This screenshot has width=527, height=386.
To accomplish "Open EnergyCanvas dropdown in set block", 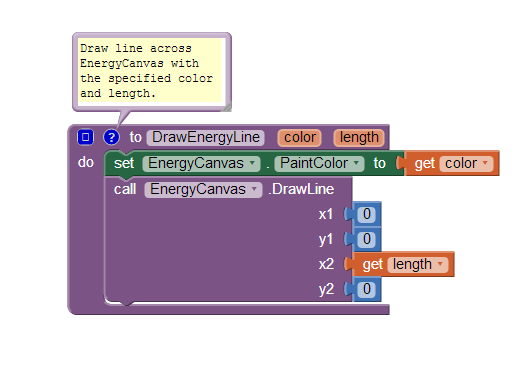I will (x=201, y=163).
